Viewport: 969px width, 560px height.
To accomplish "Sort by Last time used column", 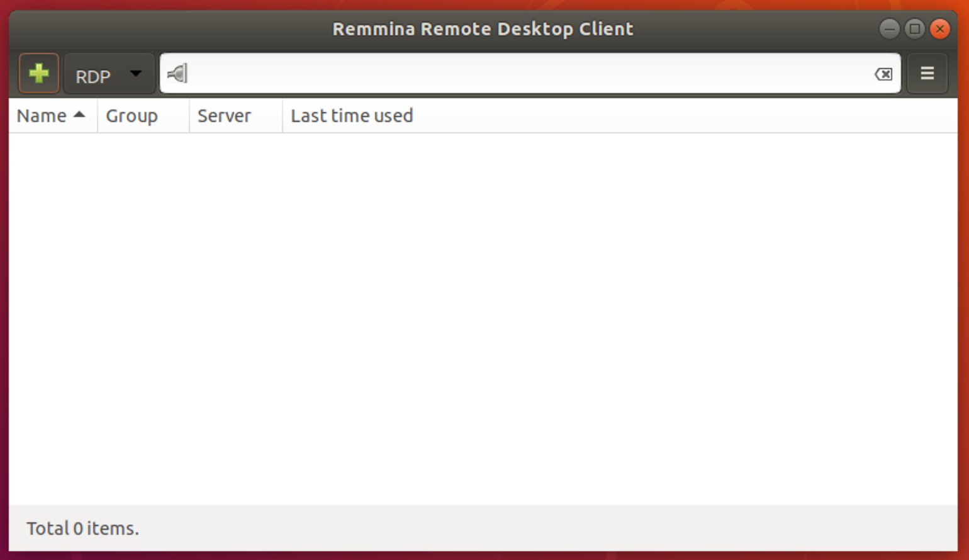I will tap(620, 116).
